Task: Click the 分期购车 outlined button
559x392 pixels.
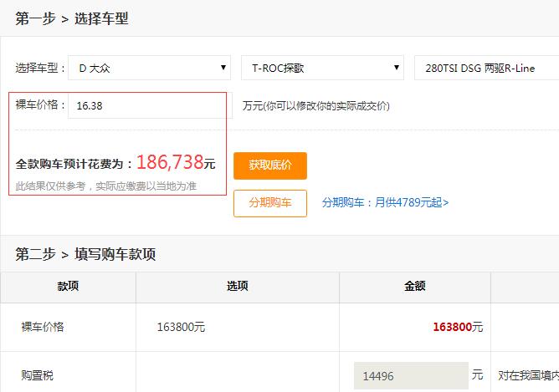Action: tap(270, 203)
